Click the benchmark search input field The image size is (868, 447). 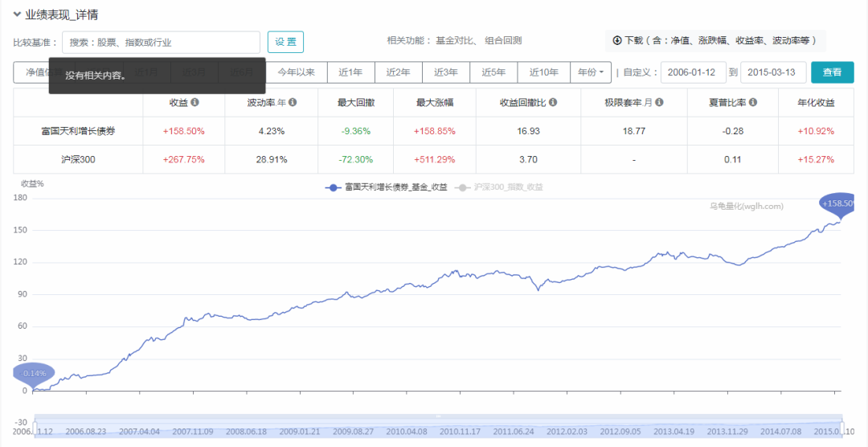(x=161, y=42)
